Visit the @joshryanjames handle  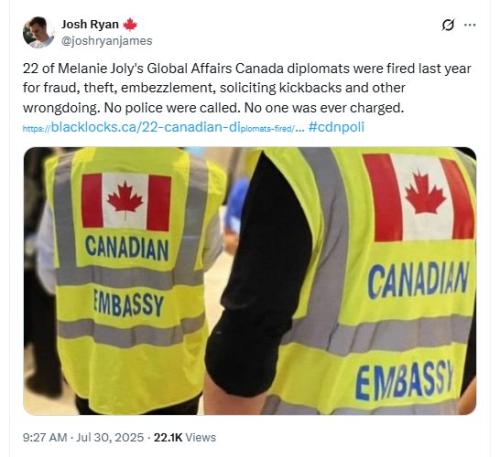[x=107, y=41]
